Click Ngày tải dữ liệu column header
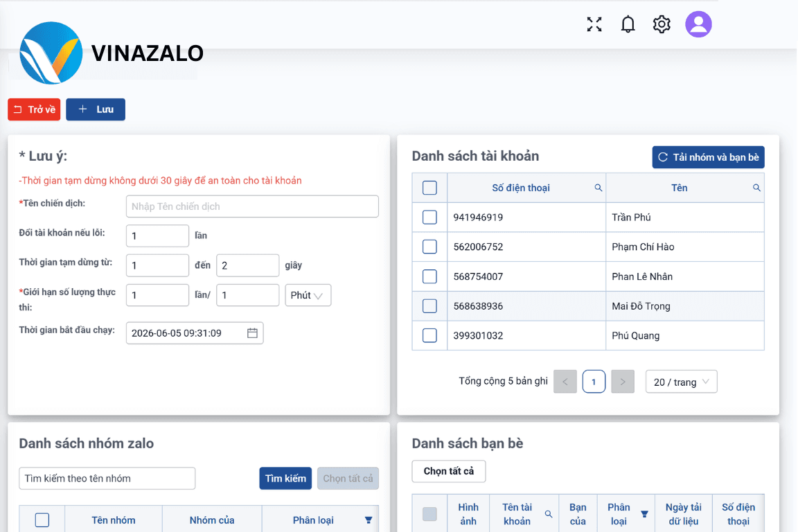 click(x=684, y=514)
